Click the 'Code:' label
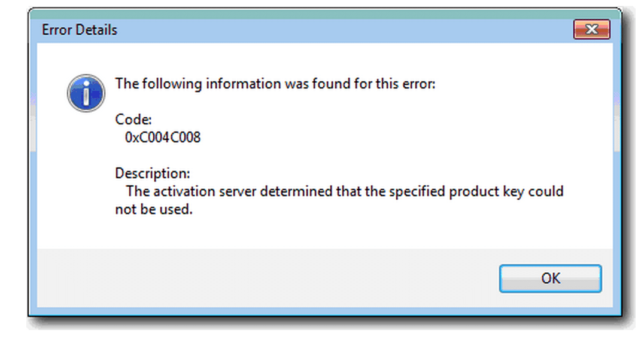 133,120
